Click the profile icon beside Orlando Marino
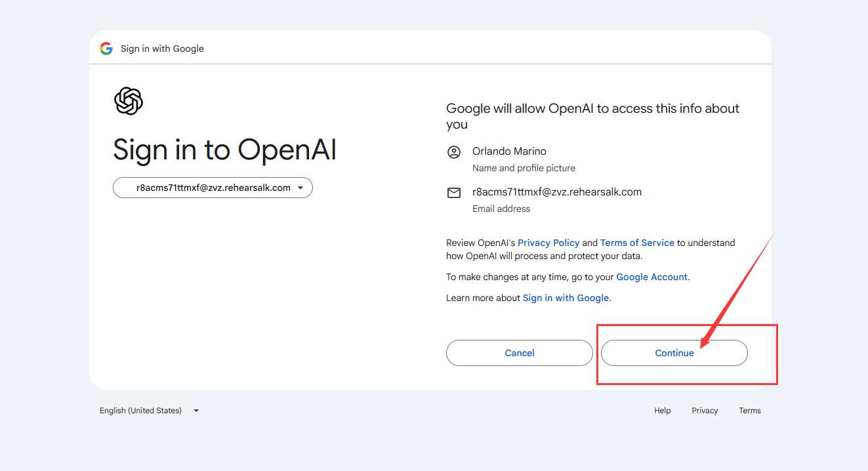The image size is (868, 471). [x=454, y=152]
